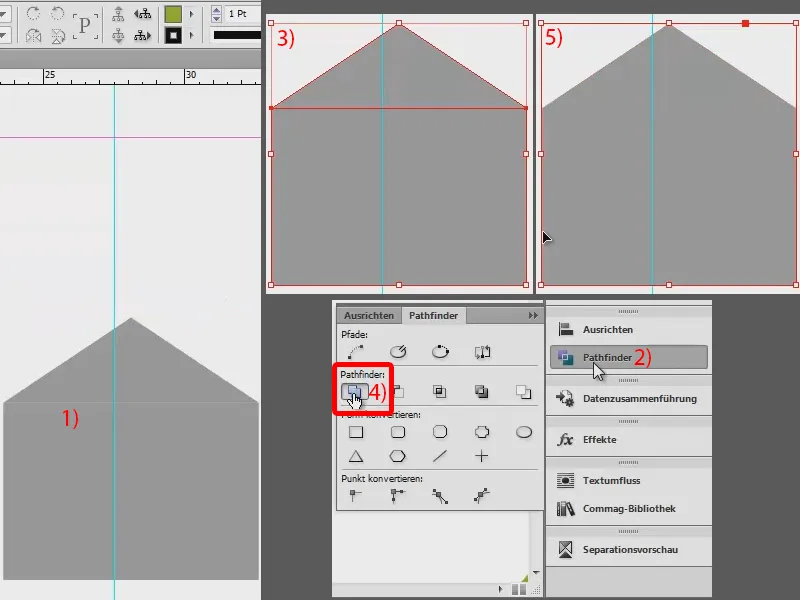Click the 1 Pt stroke weight field

pyautogui.click(x=243, y=14)
